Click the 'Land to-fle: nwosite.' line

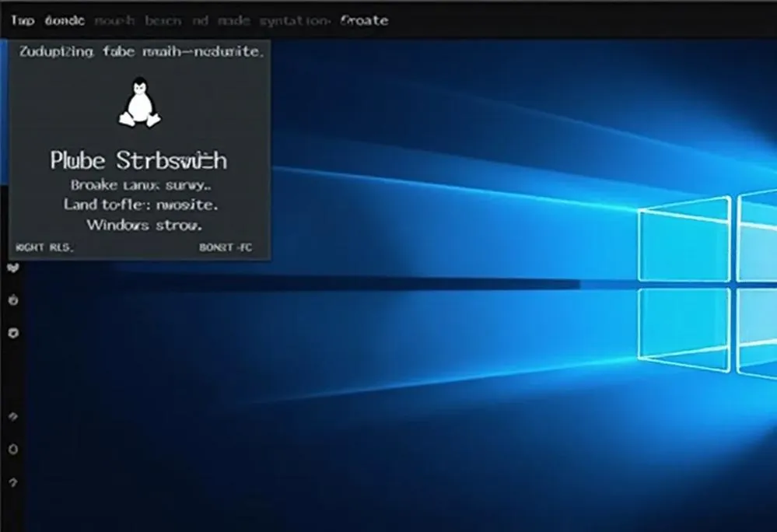pyautogui.click(x=141, y=205)
